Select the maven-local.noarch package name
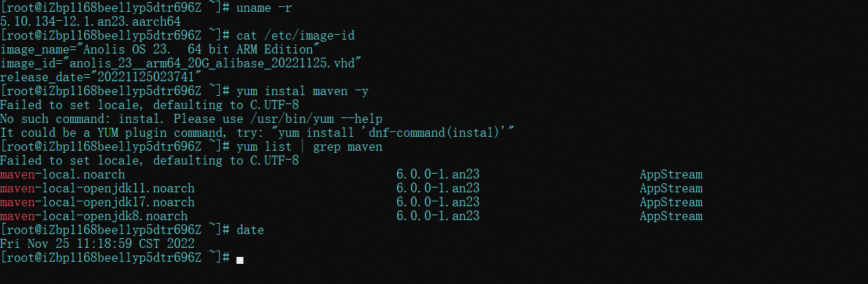The width and height of the screenshot is (868, 284). pyautogui.click(x=63, y=174)
